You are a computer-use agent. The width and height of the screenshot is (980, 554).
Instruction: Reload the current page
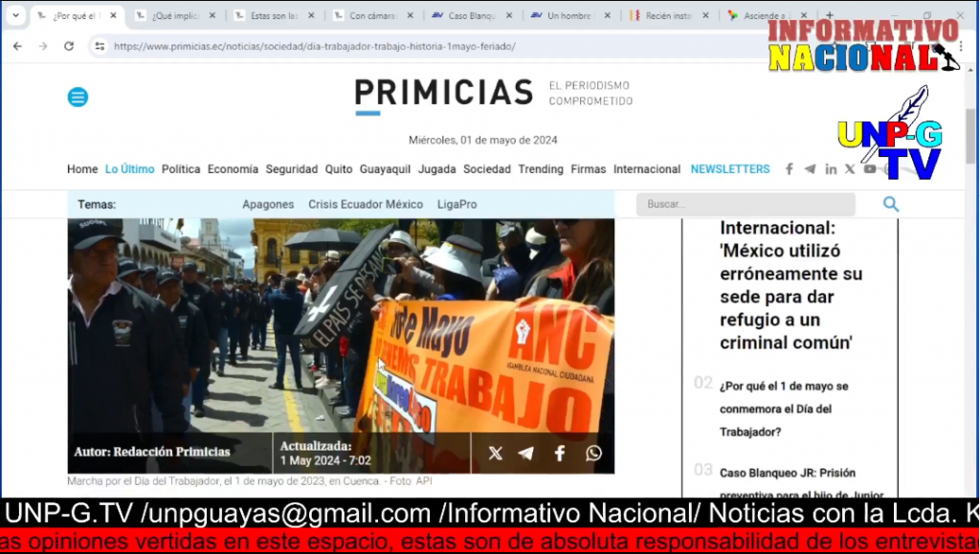pyautogui.click(x=69, y=46)
